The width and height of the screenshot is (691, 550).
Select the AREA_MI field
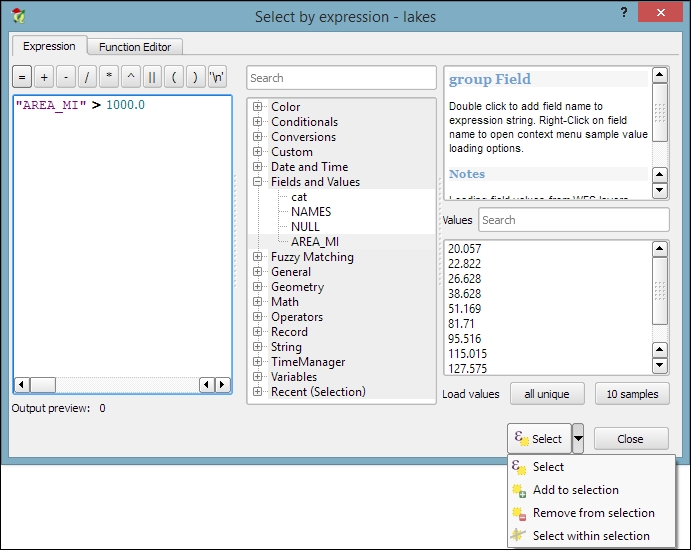pos(315,242)
